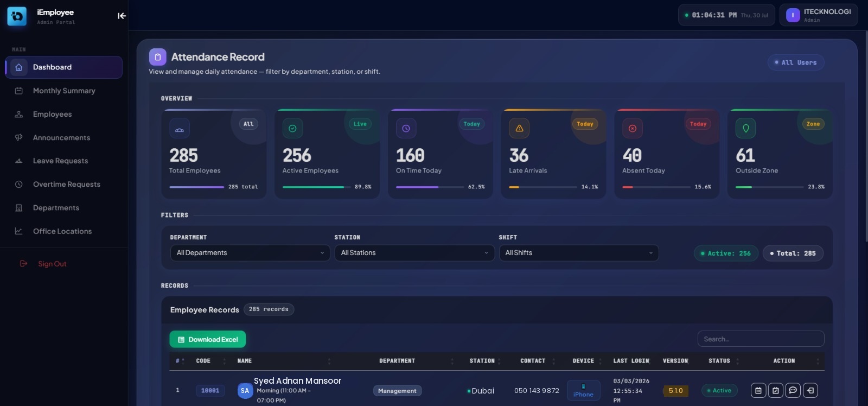Go to Monthly Summary
868x406 pixels.
point(64,91)
